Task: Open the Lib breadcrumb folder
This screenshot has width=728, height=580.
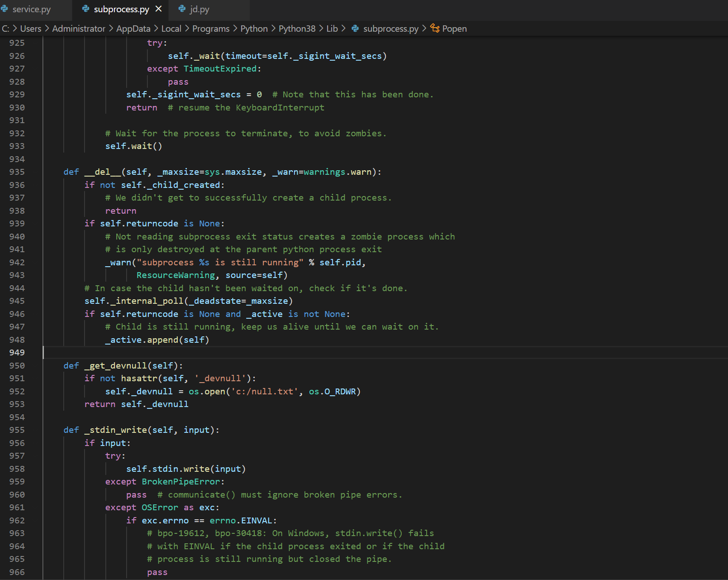Action: pyautogui.click(x=332, y=29)
